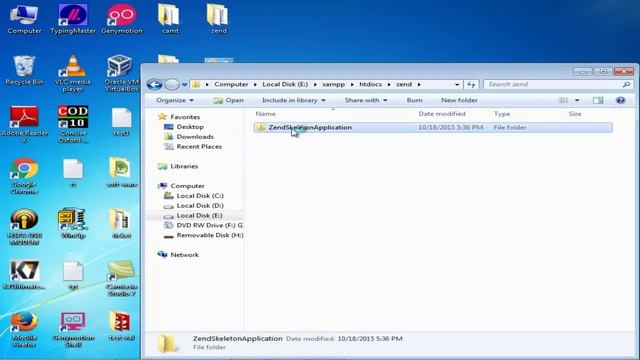
Task: Expand address bar previous locations dropdown
Action: point(457,84)
